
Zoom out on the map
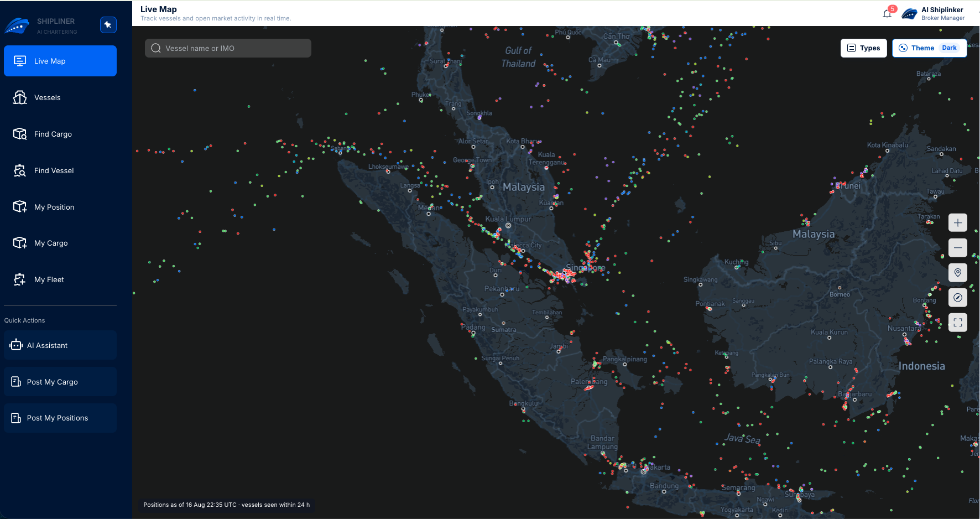point(958,247)
